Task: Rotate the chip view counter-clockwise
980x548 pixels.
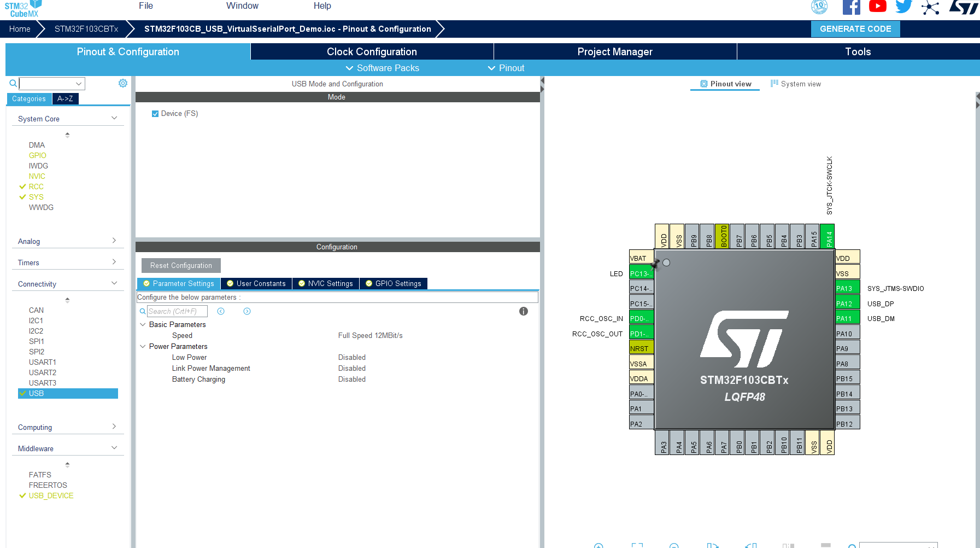Action: click(x=750, y=545)
